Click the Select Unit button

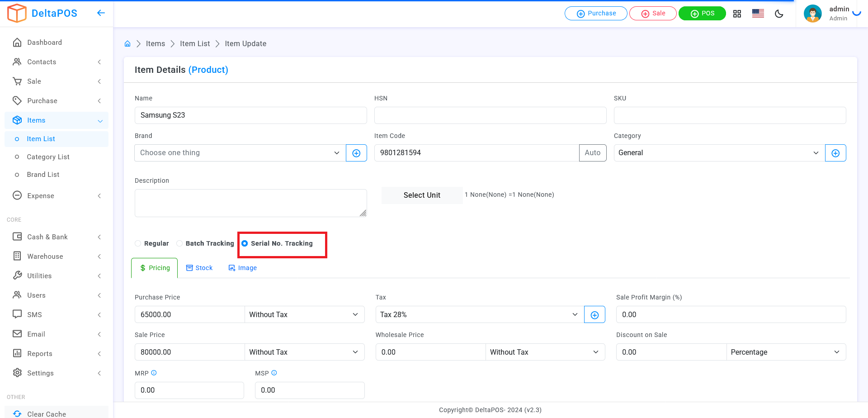(422, 195)
